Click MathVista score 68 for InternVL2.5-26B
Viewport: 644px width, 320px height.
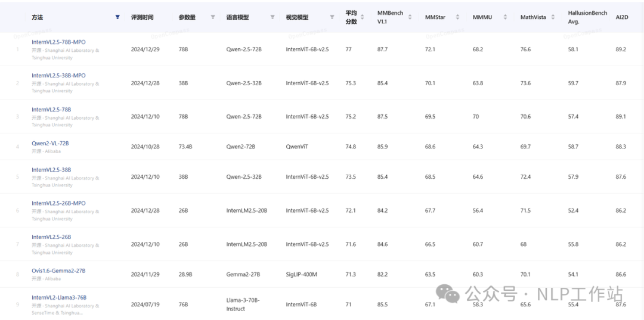point(524,244)
